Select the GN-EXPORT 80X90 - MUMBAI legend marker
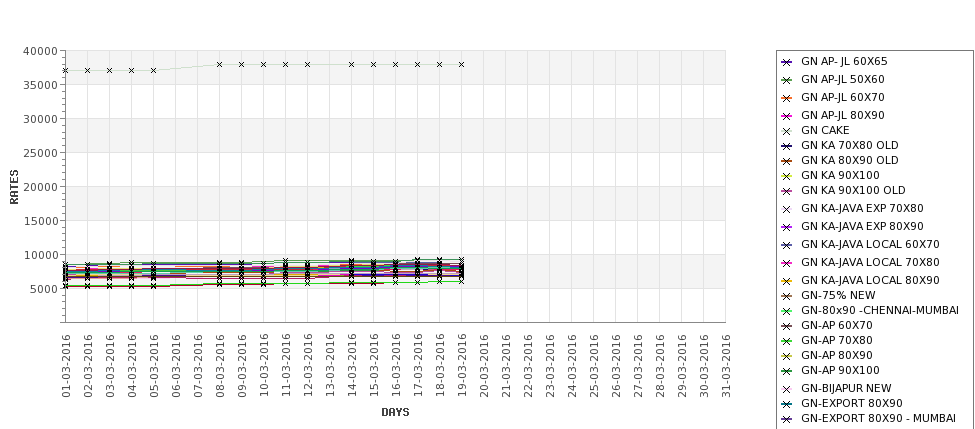The image size is (975, 429). [x=787, y=419]
